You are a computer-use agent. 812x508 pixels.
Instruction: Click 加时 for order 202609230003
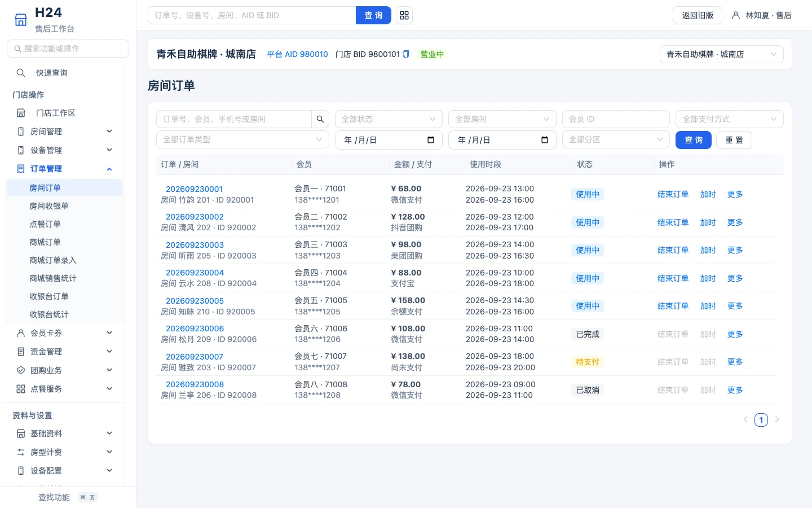708,250
